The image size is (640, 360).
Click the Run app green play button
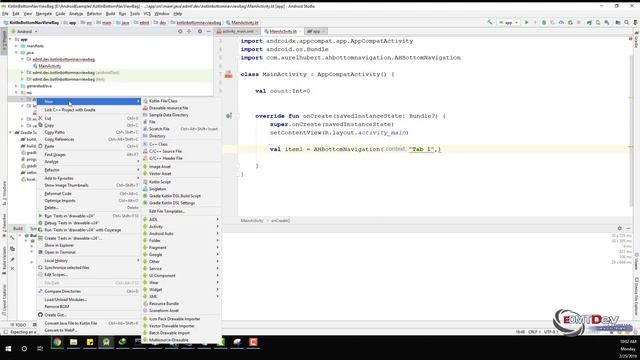(x=527, y=22)
